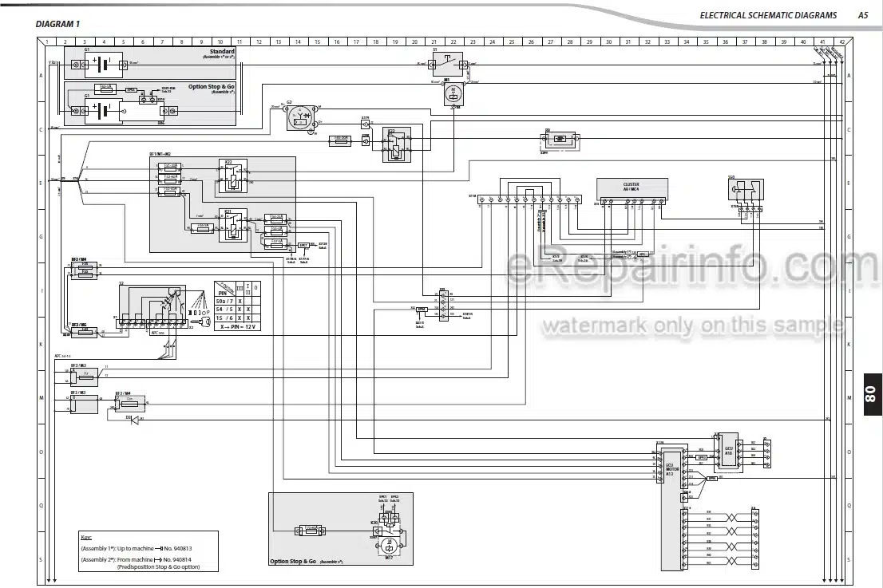Click the D3 diode symbol
Screen dimensions: 883x588
(x=134, y=419)
